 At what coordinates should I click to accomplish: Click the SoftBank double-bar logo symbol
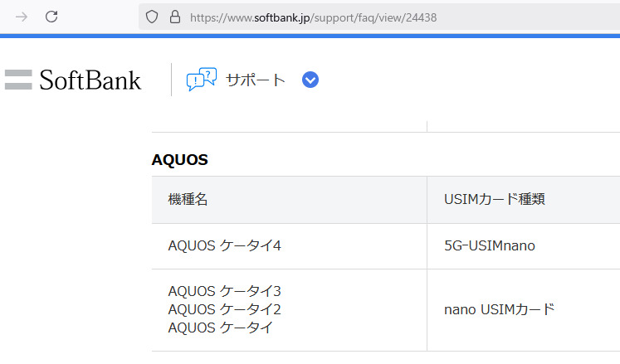(x=18, y=80)
